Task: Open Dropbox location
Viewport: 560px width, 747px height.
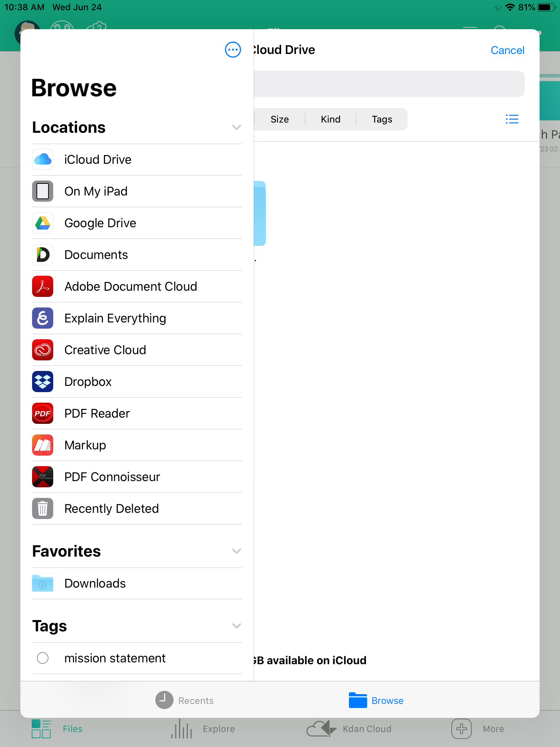Action: [x=137, y=382]
